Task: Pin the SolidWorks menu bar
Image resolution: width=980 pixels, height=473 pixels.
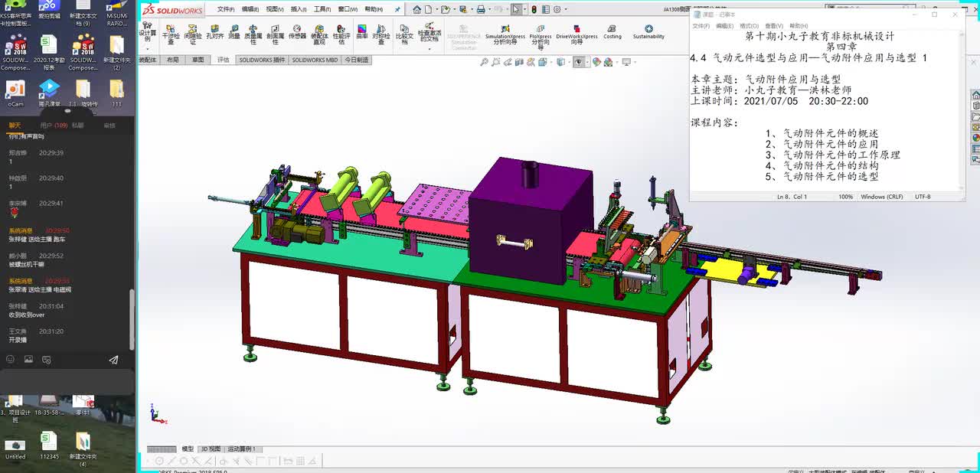Action: point(397,9)
